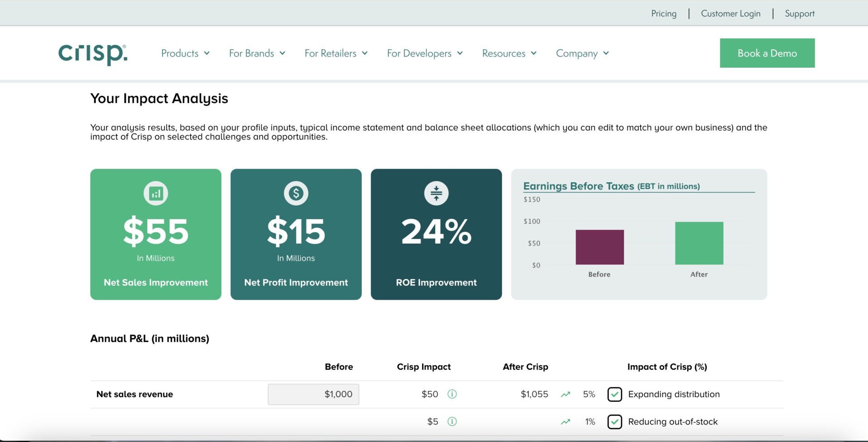
Task: Open info icon beside $5 Crisp Impact
Action: pyautogui.click(x=452, y=422)
